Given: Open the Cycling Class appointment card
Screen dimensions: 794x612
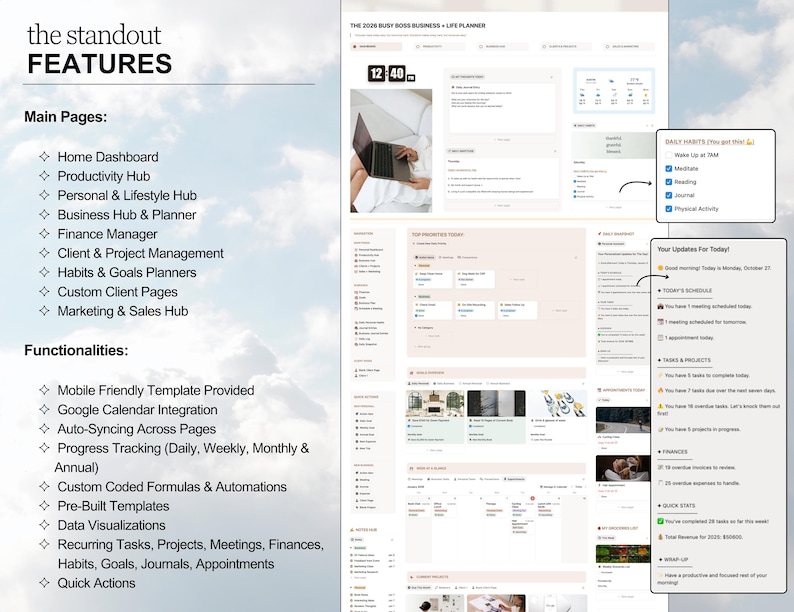Looking at the screenshot, I should point(623,429).
